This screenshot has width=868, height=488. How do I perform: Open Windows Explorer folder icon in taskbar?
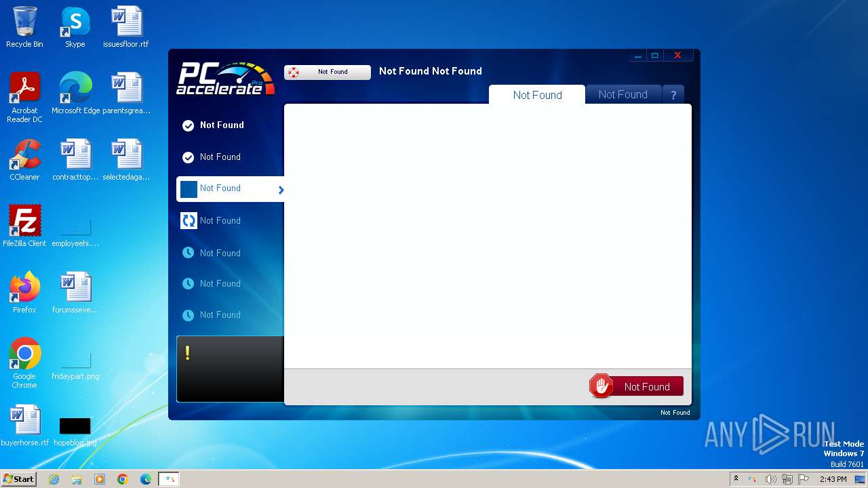[77, 479]
